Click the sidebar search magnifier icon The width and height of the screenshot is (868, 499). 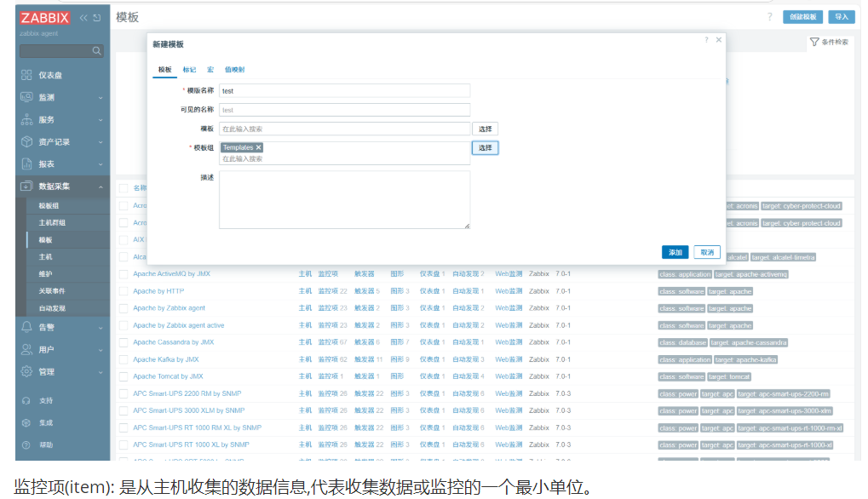point(97,51)
